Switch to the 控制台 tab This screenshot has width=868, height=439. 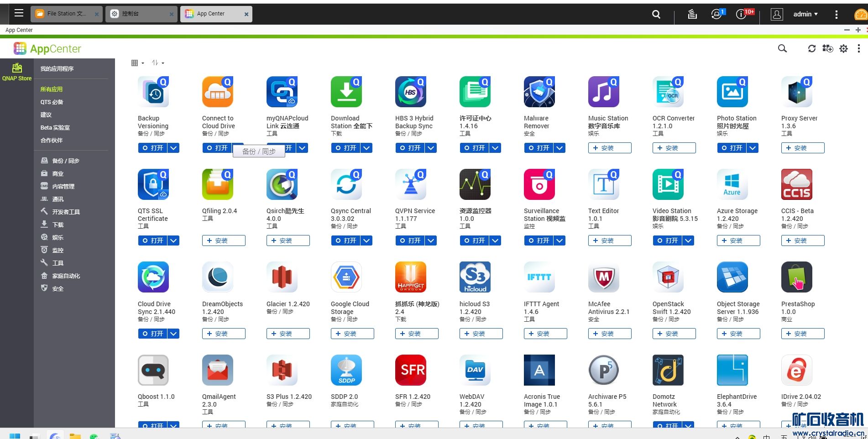142,14
